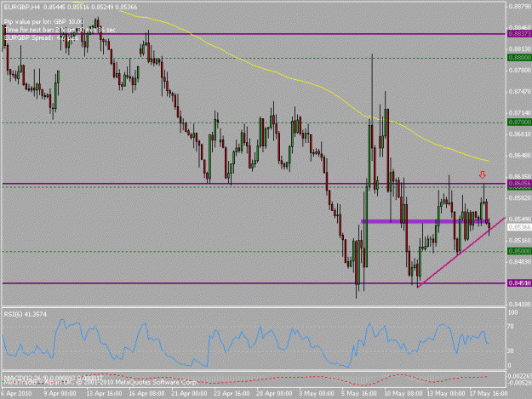Click the '13 May 00:00' date label
The width and height of the screenshot is (532, 399).
pyautogui.click(x=446, y=394)
